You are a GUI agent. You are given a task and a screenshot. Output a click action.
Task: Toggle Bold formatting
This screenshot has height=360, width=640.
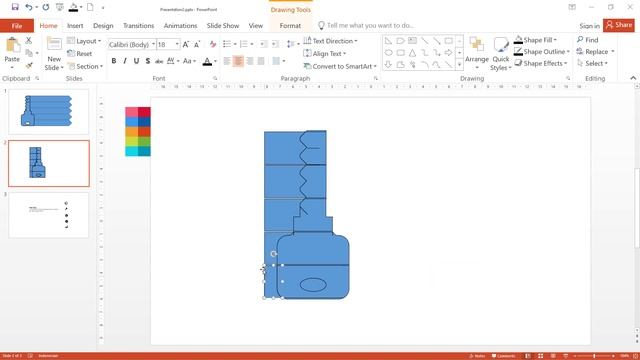tap(114, 61)
